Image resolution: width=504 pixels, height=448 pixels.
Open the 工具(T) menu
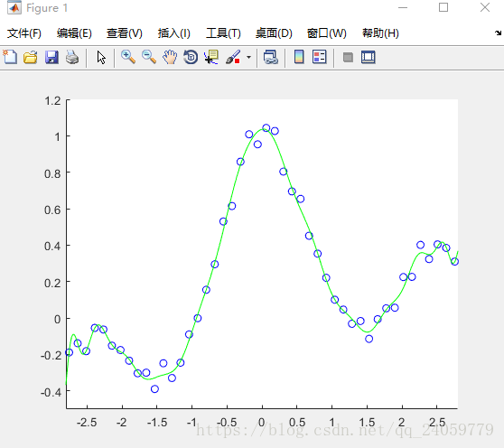tap(223, 33)
